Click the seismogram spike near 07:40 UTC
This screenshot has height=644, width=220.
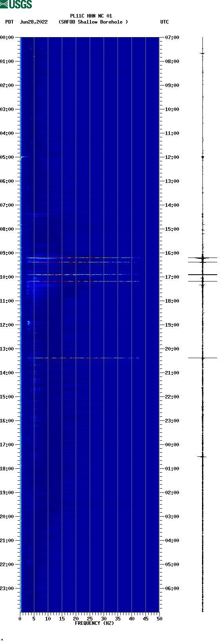202,53
